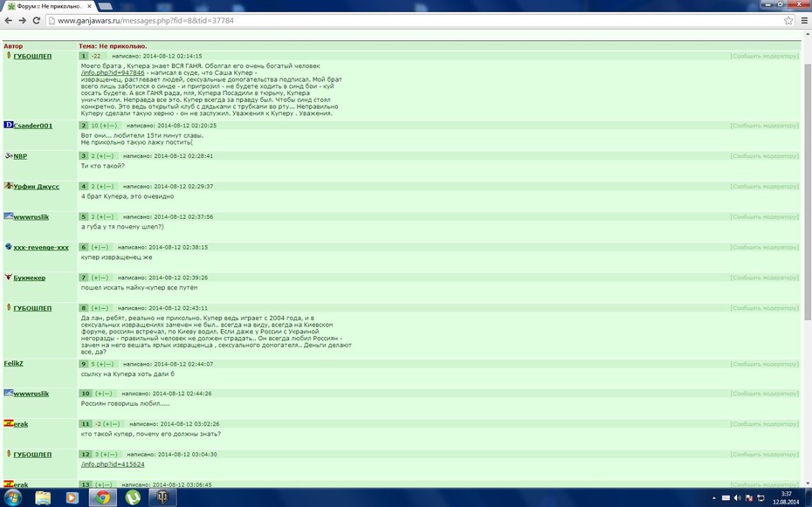The width and height of the screenshot is (812, 507).
Task: Open NBP's profile
Action: tap(20, 156)
